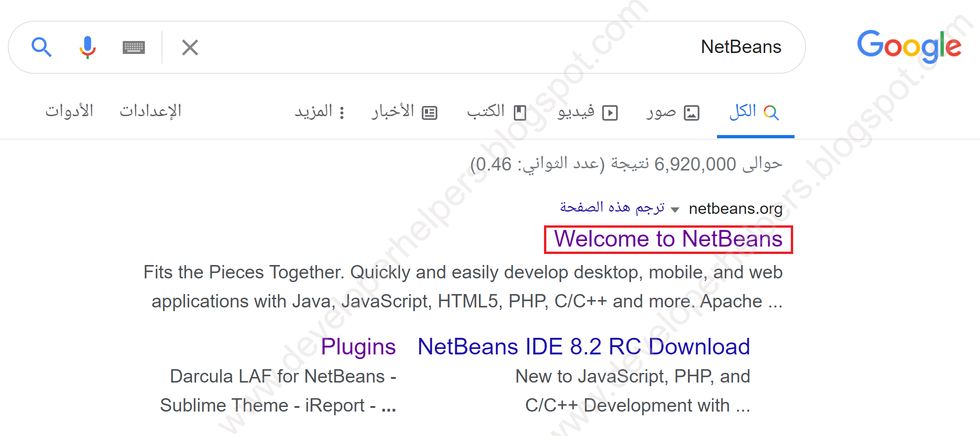
Task: Open the Plugins sitelink
Action: pos(359,347)
